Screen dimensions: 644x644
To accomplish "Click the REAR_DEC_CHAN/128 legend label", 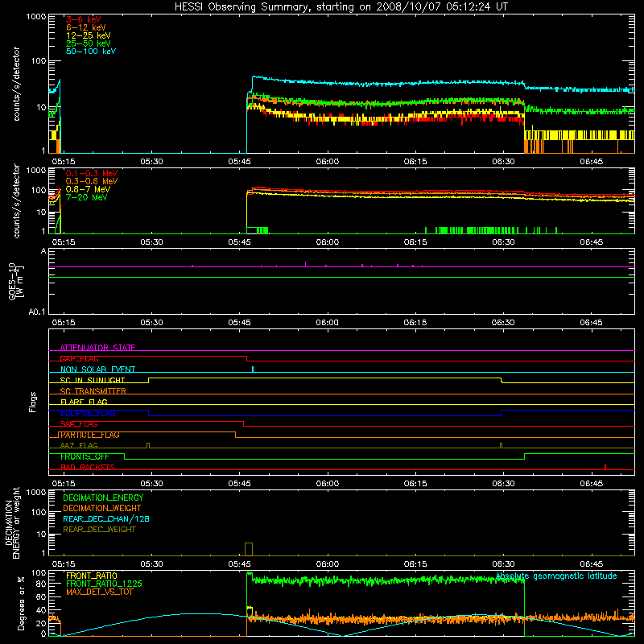I will pos(106,518).
